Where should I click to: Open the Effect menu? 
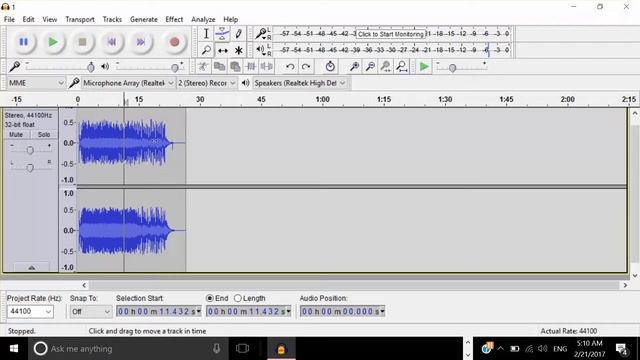[174, 19]
